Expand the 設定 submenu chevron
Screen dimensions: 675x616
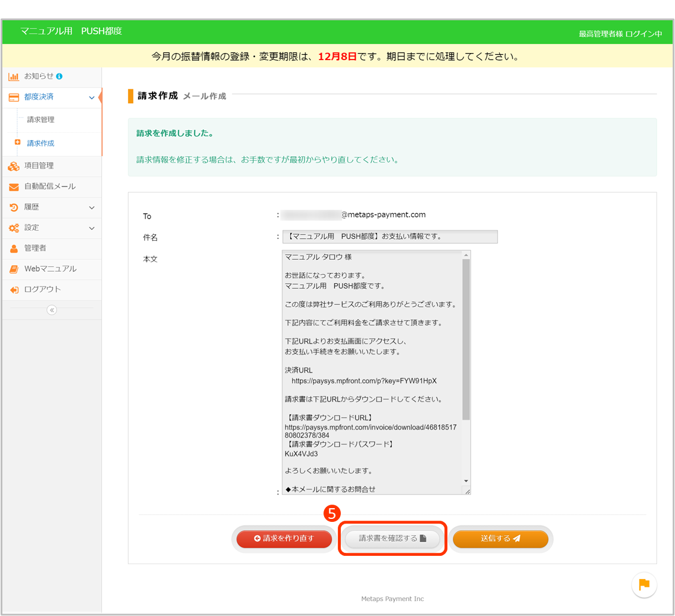pyautogui.click(x=91, y=228)
